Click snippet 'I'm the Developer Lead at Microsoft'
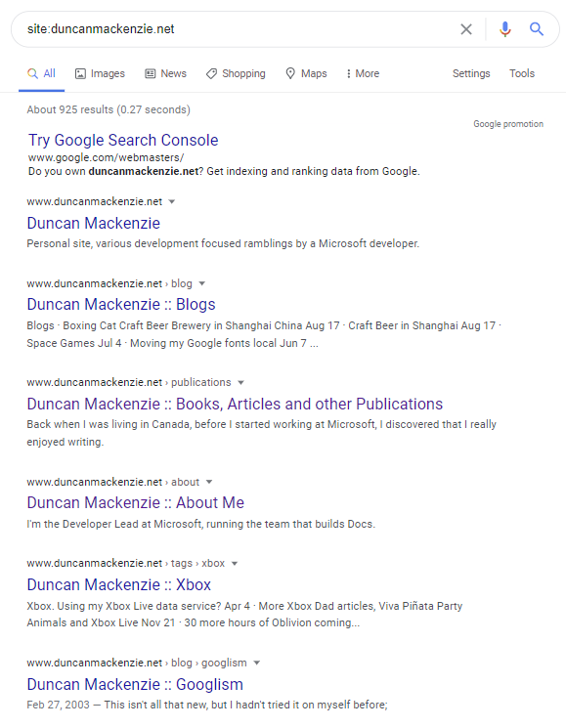This screenshot has width=566, height=728. click(201, 524)
